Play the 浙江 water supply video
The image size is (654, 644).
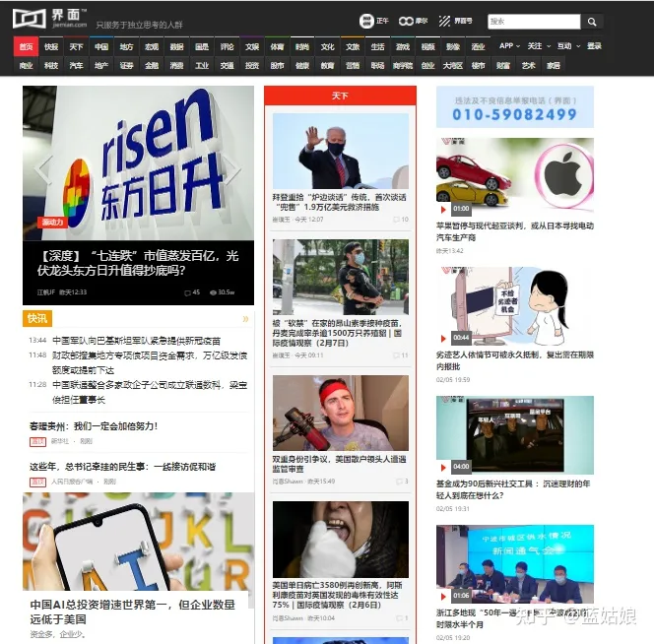(443, 596)
